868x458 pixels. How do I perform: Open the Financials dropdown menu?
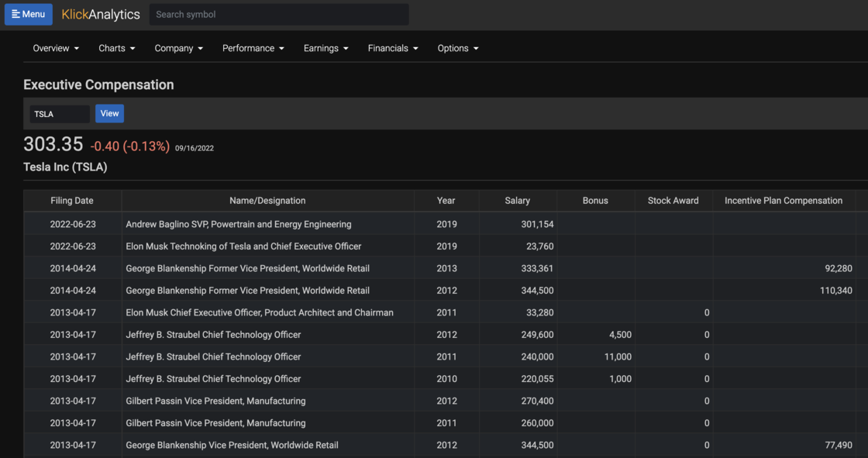[392, 48]
